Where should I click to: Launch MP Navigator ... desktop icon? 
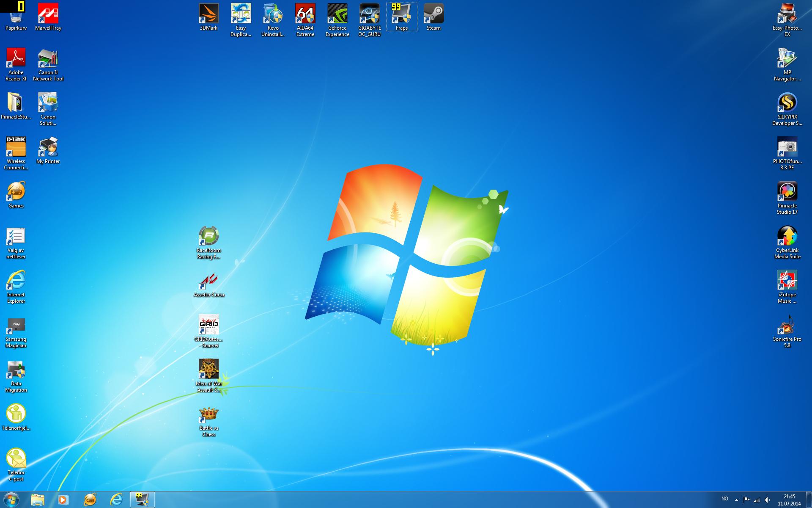point(787,64)
